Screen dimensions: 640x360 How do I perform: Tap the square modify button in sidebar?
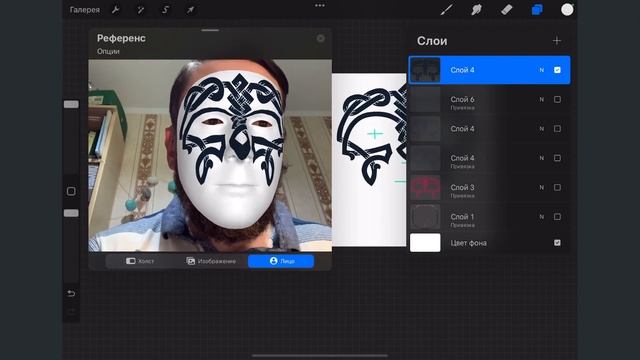[x=71, y=191]
